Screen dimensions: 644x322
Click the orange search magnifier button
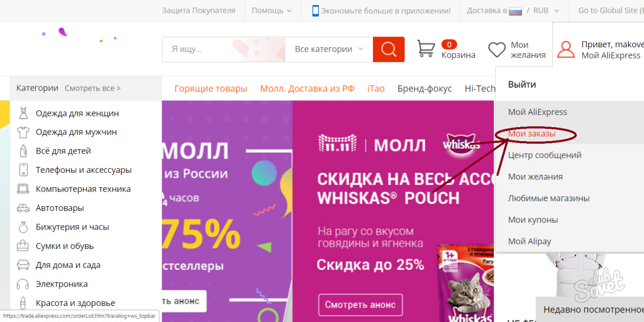click(x=389, y=49)
